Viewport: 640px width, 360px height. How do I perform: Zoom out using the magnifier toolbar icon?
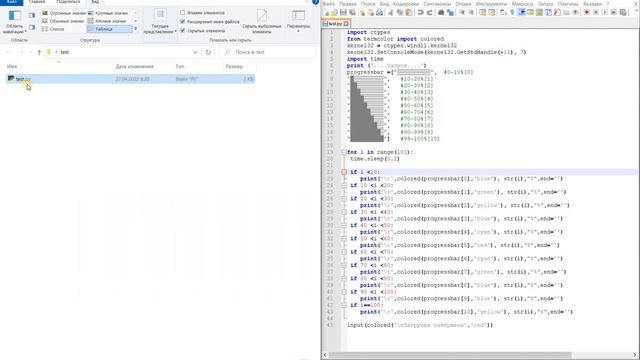pos(471,12)
